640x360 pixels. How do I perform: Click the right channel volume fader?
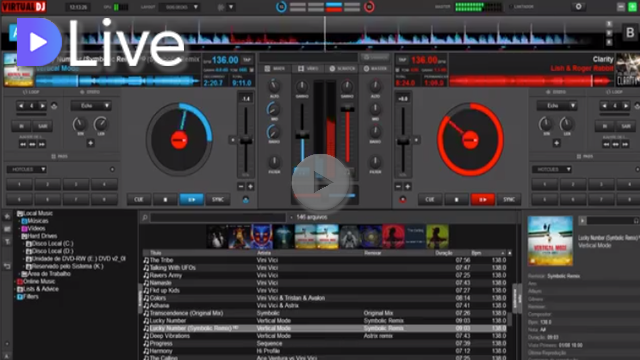(347, 109)
